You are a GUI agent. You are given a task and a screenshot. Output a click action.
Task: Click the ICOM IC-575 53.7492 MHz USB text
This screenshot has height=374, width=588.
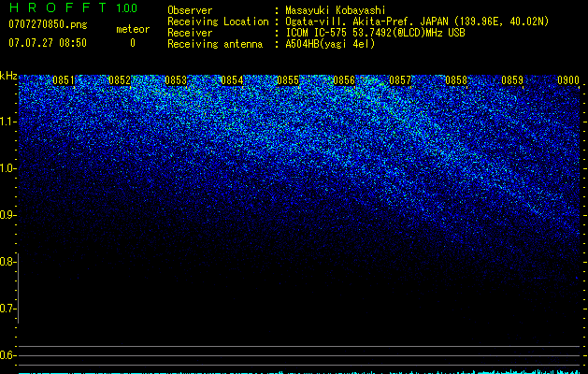tap(376, 33)
